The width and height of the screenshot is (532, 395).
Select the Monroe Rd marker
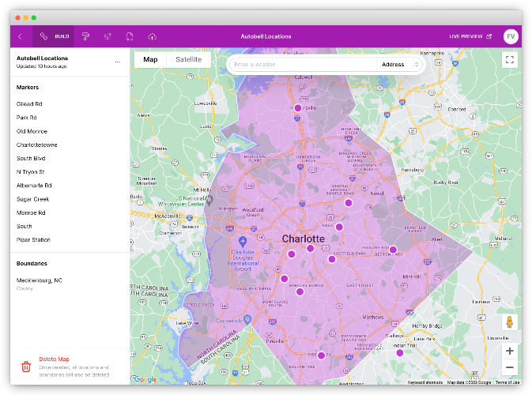(x=31, y=213)
